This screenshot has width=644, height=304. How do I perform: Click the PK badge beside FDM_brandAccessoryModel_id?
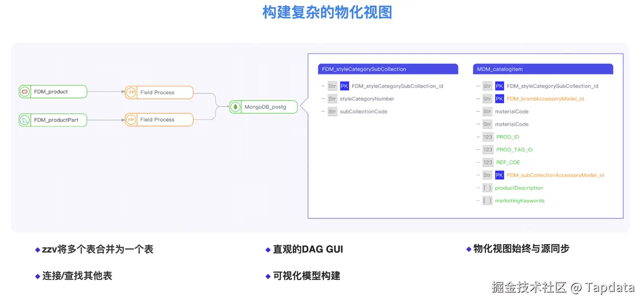pyautogui.click(x=499, y=99)
